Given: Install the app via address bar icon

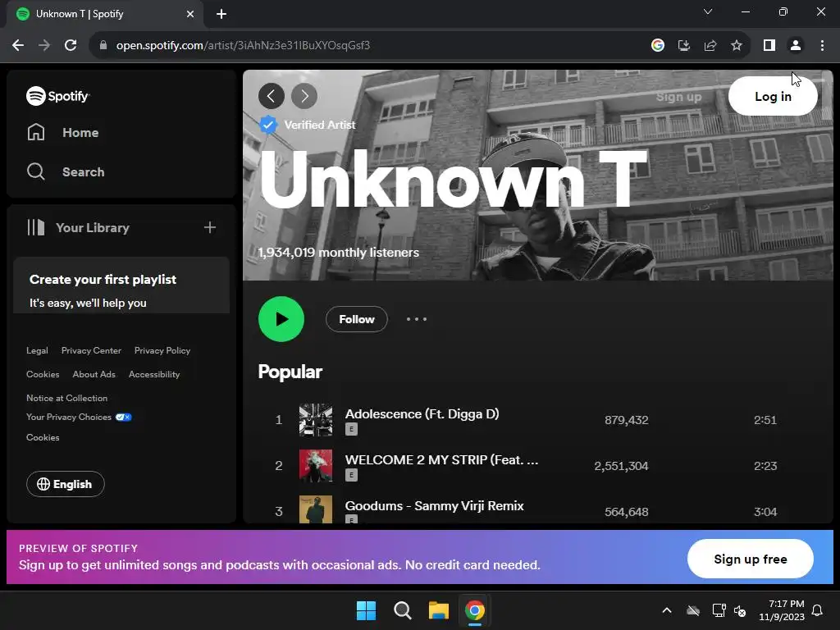Looking at the screenshot, I should pyautogui.click(x=684, y=46).
